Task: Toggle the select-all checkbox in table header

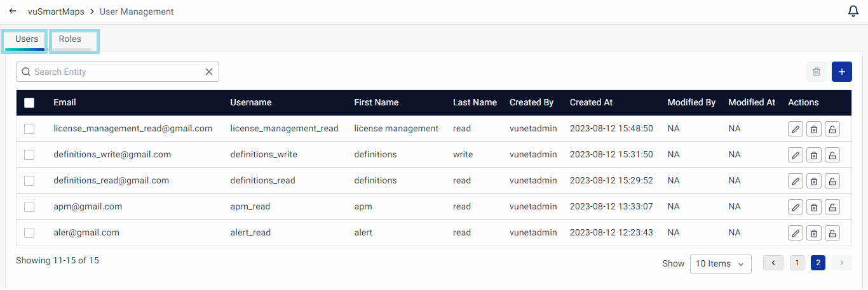Action: click(29, 103)
